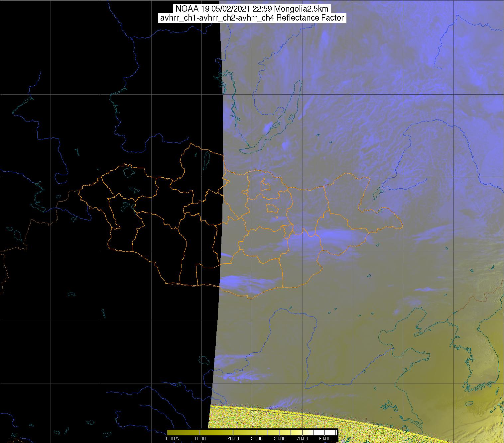Click the small enclosed Ulaanbaatar region outline
The width and height of the screenshot is (504, 443).
(273, 209)
